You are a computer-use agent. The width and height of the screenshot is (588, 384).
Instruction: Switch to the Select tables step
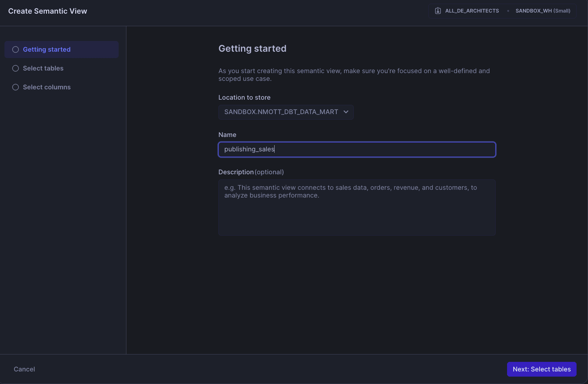coord(61,68)
